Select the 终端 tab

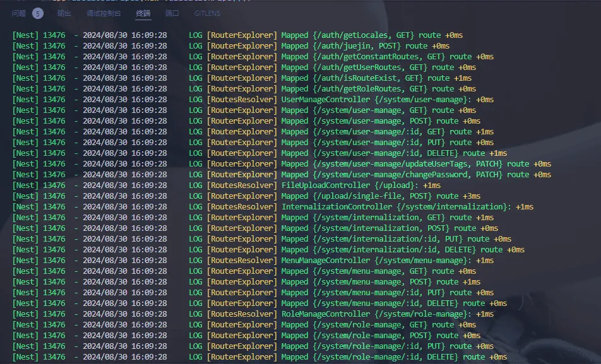pyautogui.click(x=143, y=13)
